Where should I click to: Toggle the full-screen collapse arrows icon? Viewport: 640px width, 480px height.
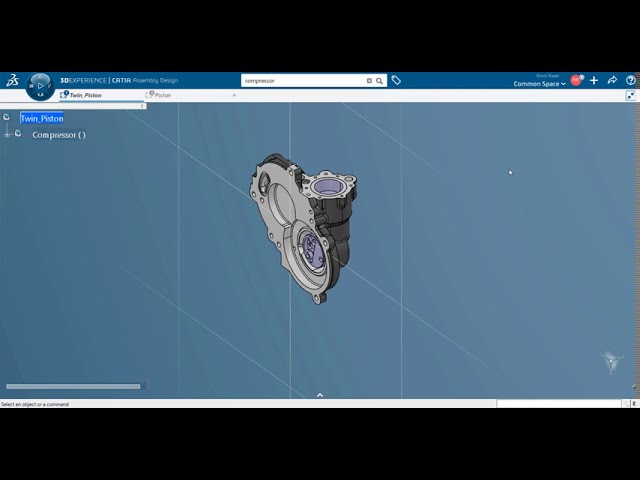631,96
